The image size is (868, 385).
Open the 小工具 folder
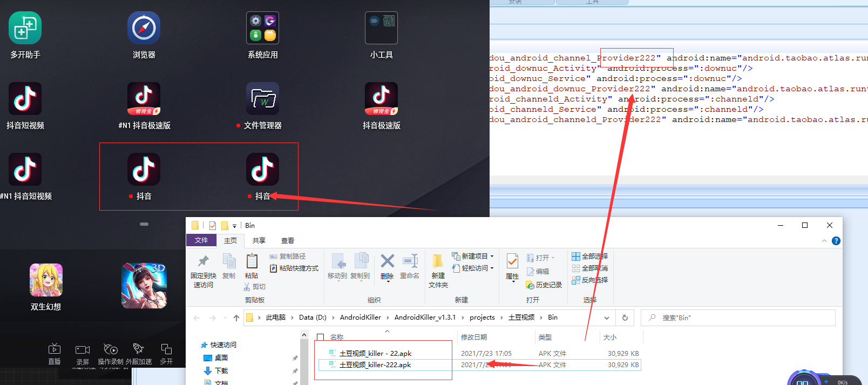click(381, 28)
